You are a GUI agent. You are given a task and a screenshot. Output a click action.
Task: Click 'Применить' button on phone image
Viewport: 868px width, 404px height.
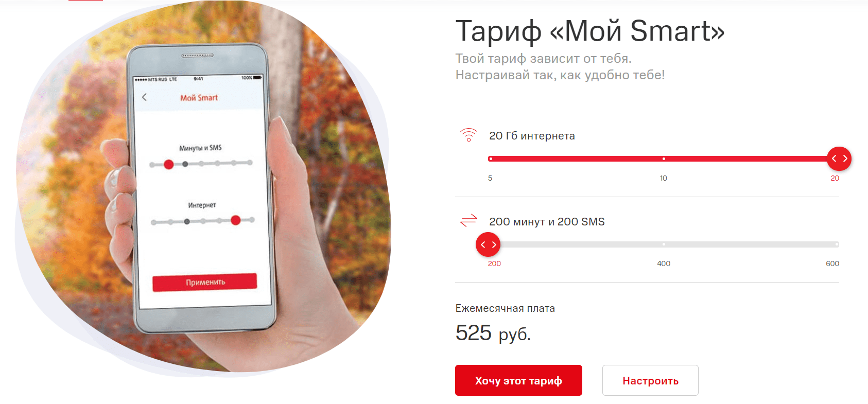click(205, 282)
